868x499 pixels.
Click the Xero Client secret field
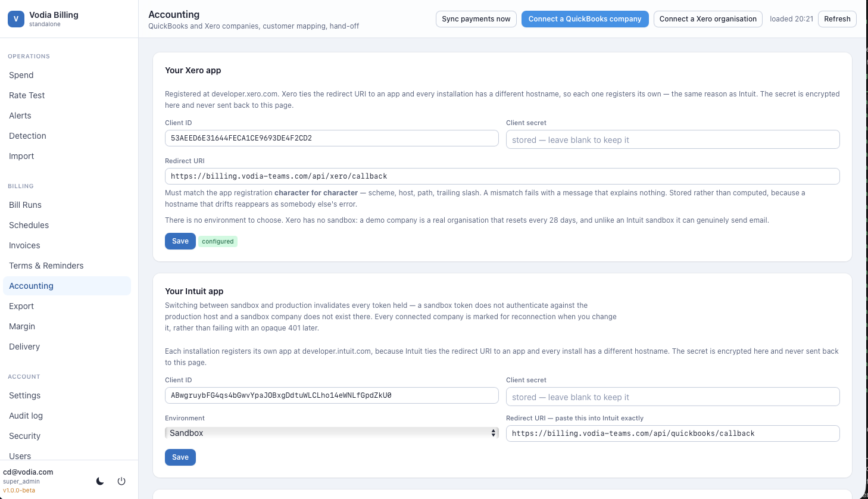click(673, 139)
